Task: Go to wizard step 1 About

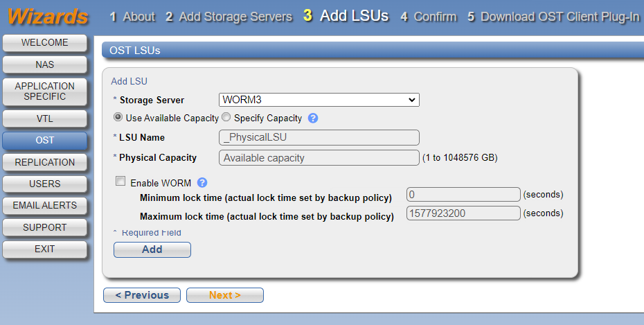Action: click(x=132, y=17)
